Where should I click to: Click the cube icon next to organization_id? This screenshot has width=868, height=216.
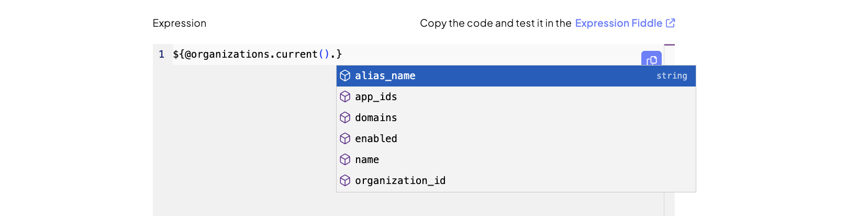pos(345,181)
